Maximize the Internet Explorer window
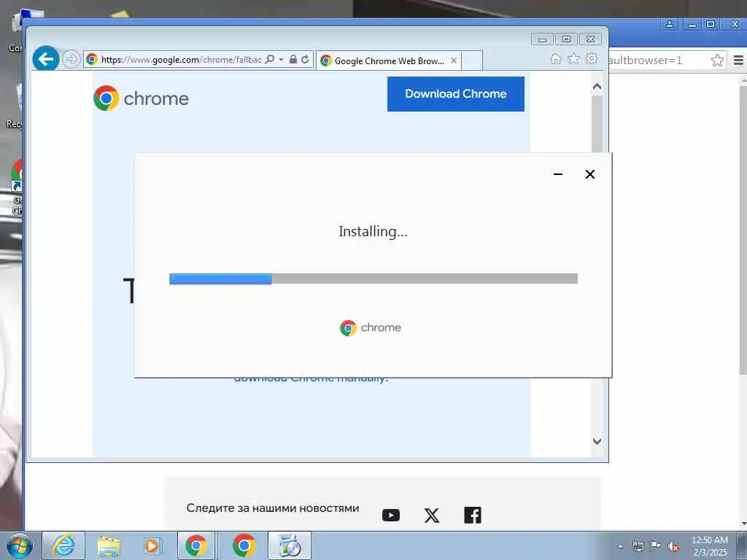The height and width of the screenshot is (560, 747). click(566, 39)
